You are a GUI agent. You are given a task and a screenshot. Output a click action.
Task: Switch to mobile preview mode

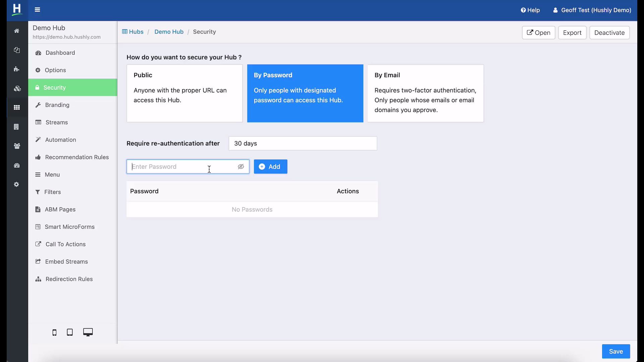tap(54, 332)
